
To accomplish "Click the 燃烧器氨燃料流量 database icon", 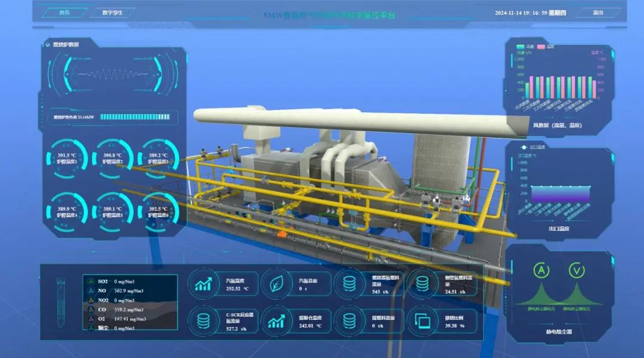I will pos(349,284).
